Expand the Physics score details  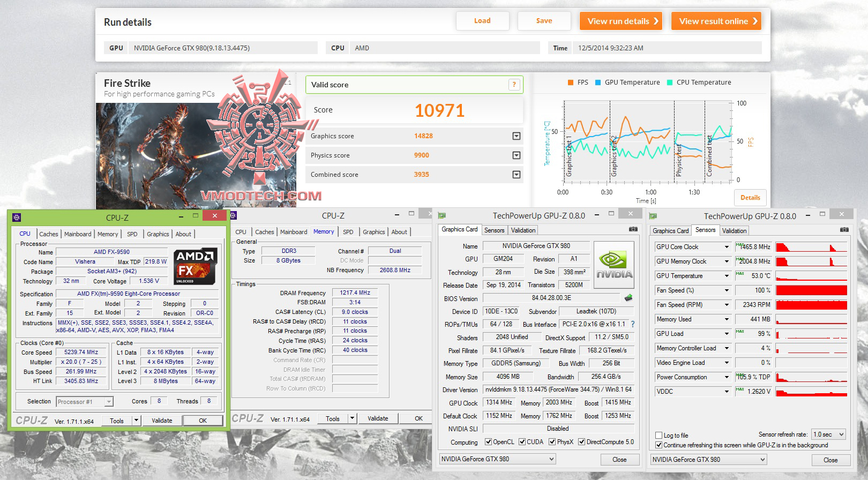click(517, 155)
